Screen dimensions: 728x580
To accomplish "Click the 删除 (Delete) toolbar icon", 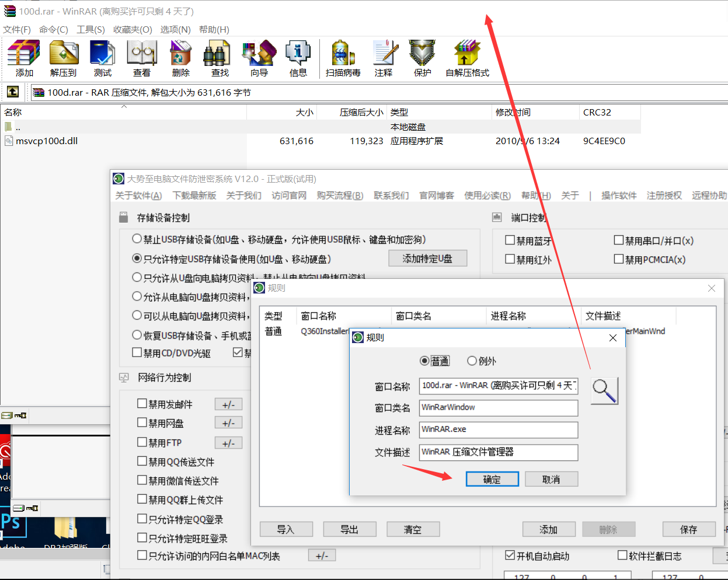I will 180,58.
